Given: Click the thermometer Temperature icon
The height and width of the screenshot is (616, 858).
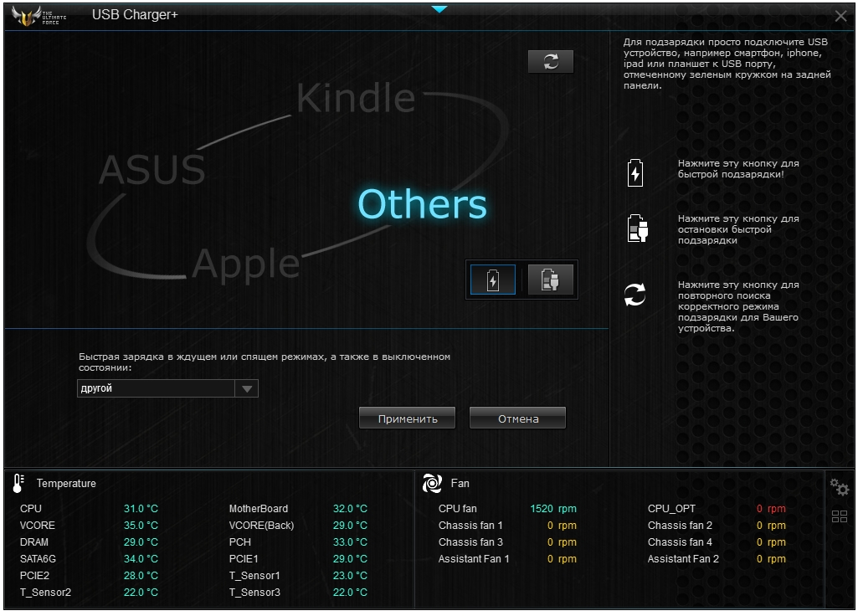Looking at the screenshot, I should [x=18, y=483].
